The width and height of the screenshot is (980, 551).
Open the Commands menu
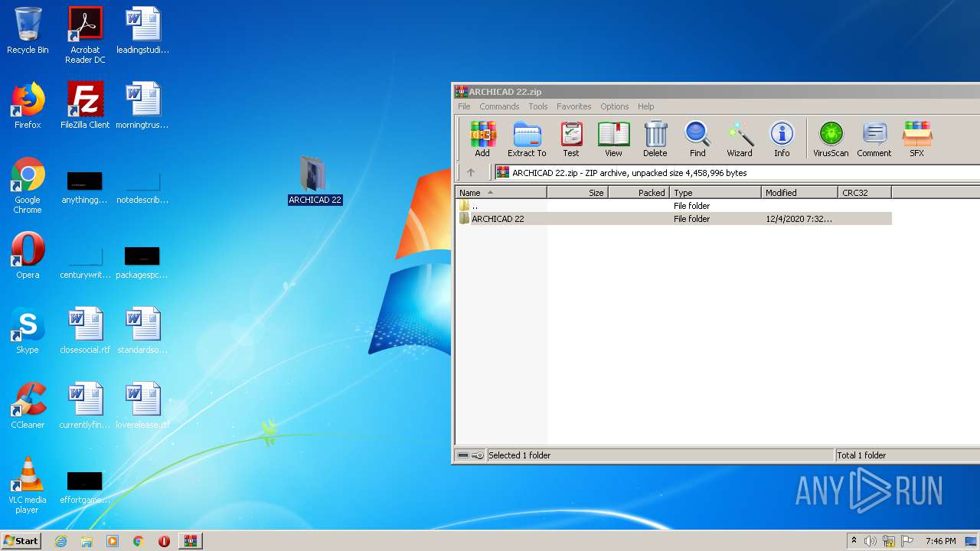pyautogui.click(x=499, y=106)
